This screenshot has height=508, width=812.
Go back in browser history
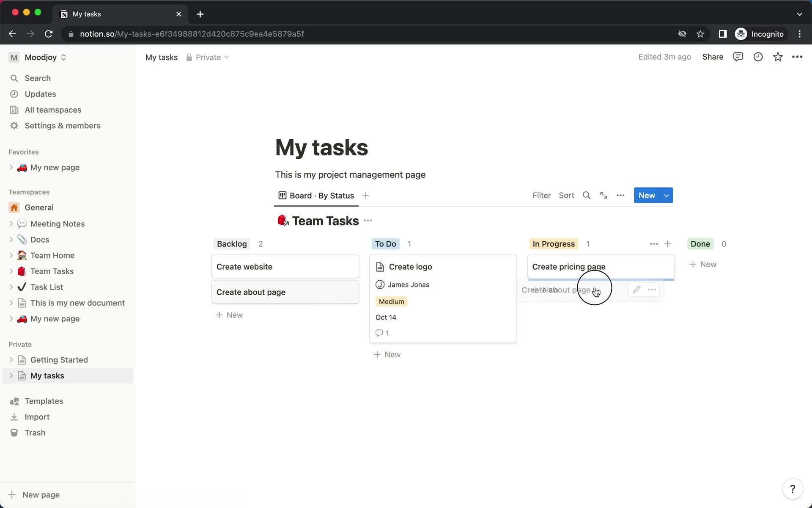click(x=12, y=34)
